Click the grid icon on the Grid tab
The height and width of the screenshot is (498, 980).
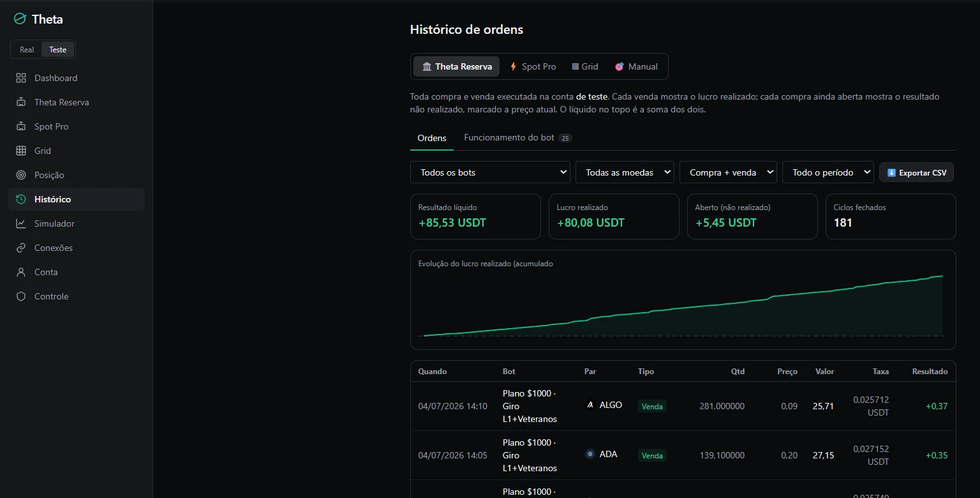(x=575, y=66)
